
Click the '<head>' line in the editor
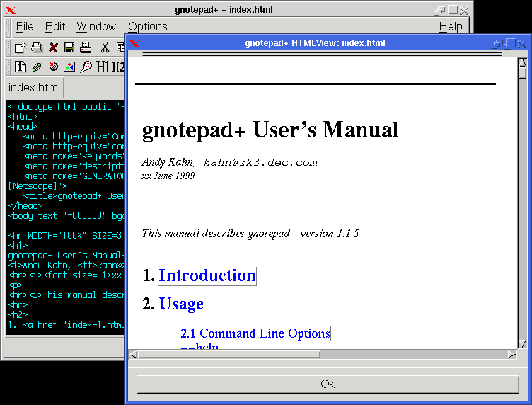(x=23, y=126)
